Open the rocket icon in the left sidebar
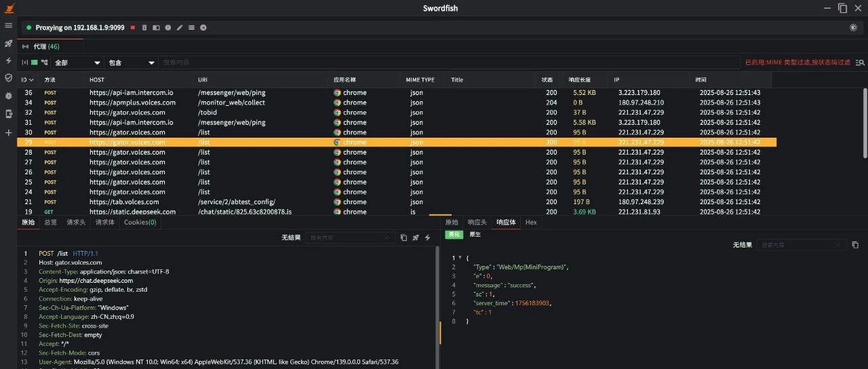 click(9, 43)
